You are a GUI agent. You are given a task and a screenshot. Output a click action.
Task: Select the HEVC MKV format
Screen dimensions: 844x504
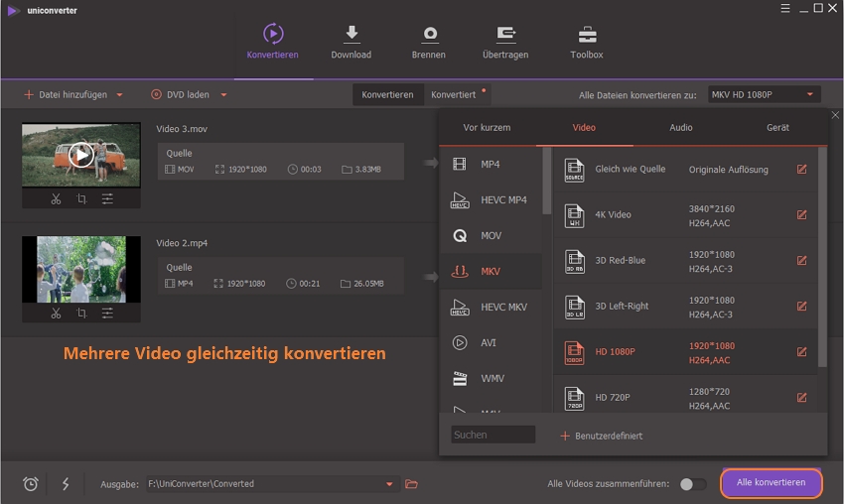(x=491, y=307)
